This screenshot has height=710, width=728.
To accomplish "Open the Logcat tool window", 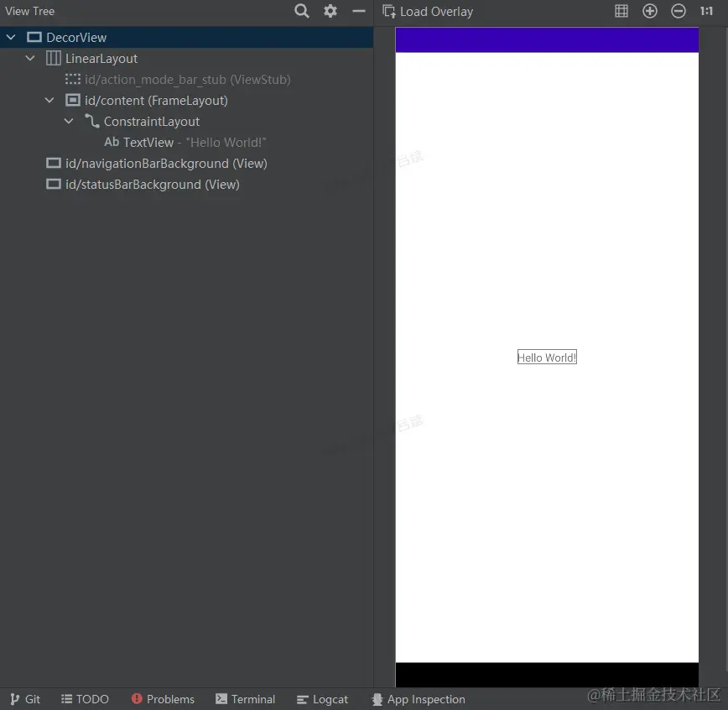I will [322, 699].
